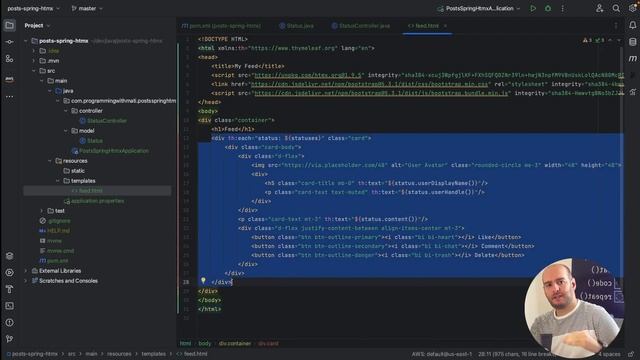Show more tool windows ellipsis
Image resolution: width=640 pixels, height=360 pixels.
pyautogui.click(x=9, y=97)
